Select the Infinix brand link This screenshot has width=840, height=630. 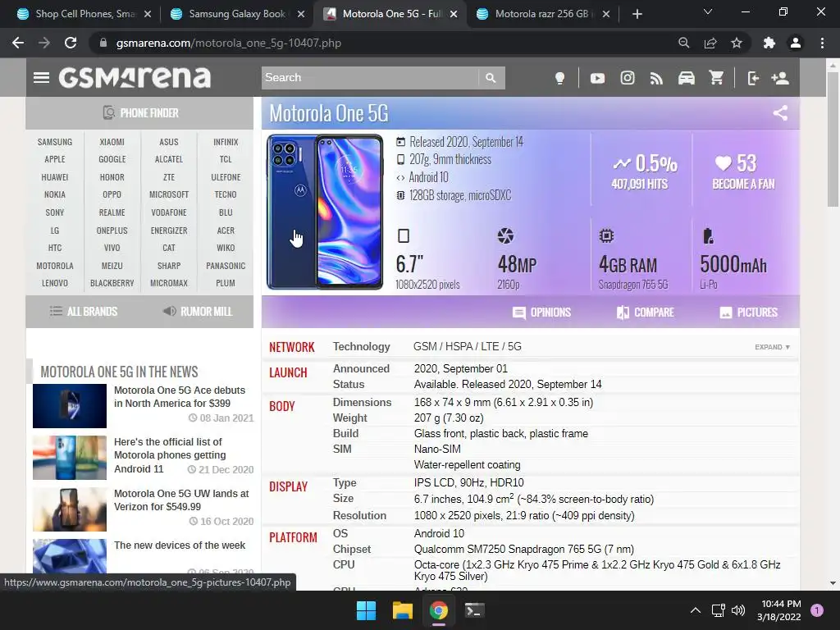[226, 142]
